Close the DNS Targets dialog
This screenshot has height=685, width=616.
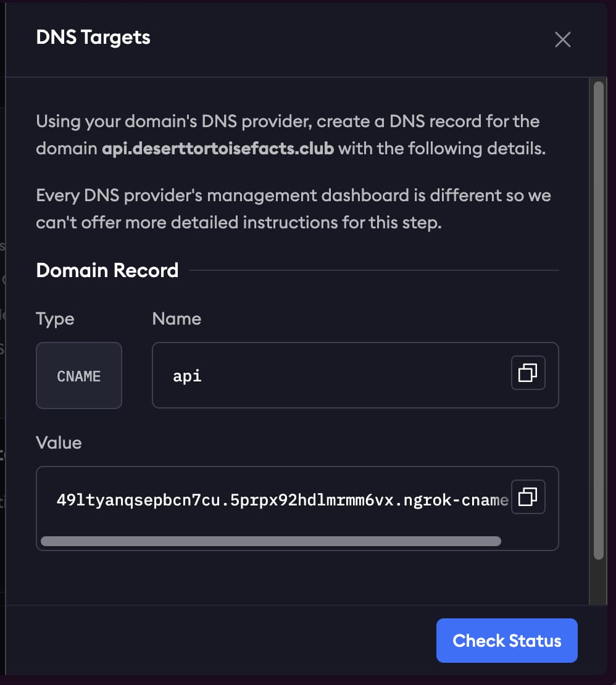click(x=562, y=40)
